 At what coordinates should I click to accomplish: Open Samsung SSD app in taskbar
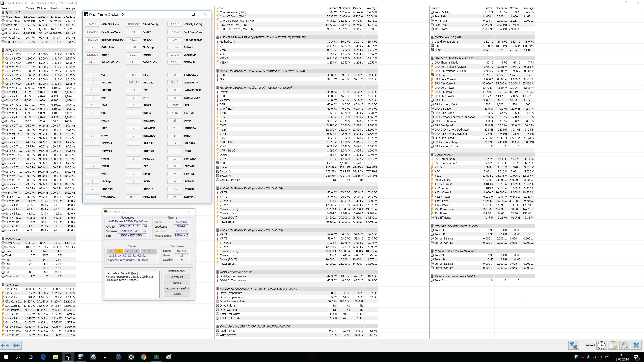point(106,357)
